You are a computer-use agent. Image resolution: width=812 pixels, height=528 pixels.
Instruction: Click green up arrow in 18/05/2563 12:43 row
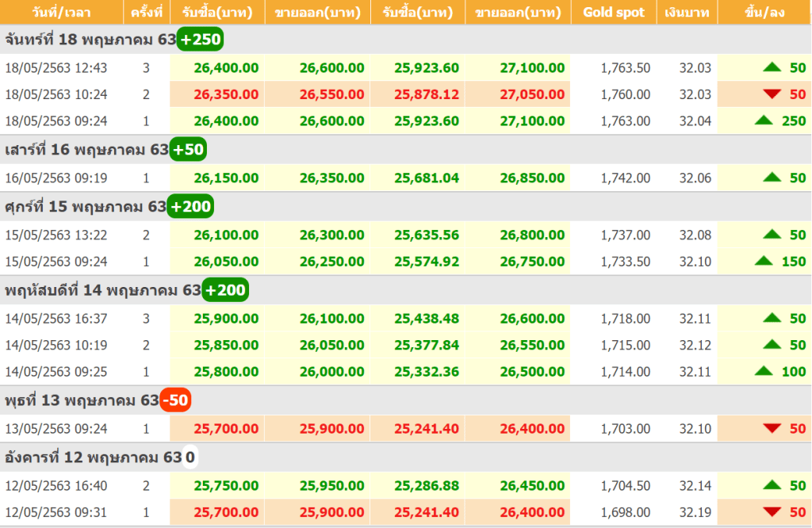(773, 68)
